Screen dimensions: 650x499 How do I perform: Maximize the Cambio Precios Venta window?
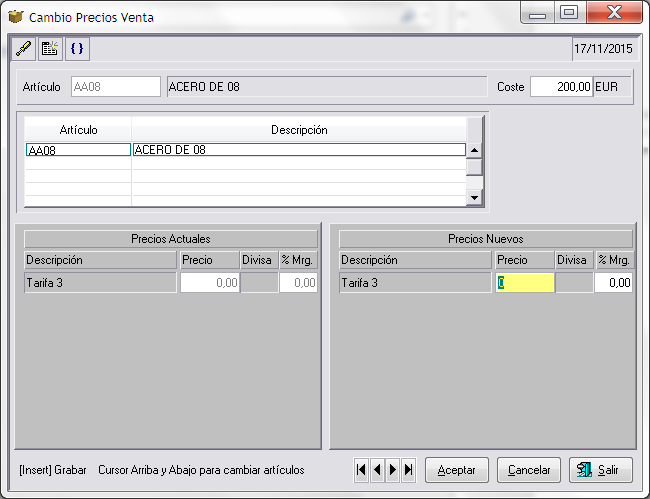click(x=569, y=12)
